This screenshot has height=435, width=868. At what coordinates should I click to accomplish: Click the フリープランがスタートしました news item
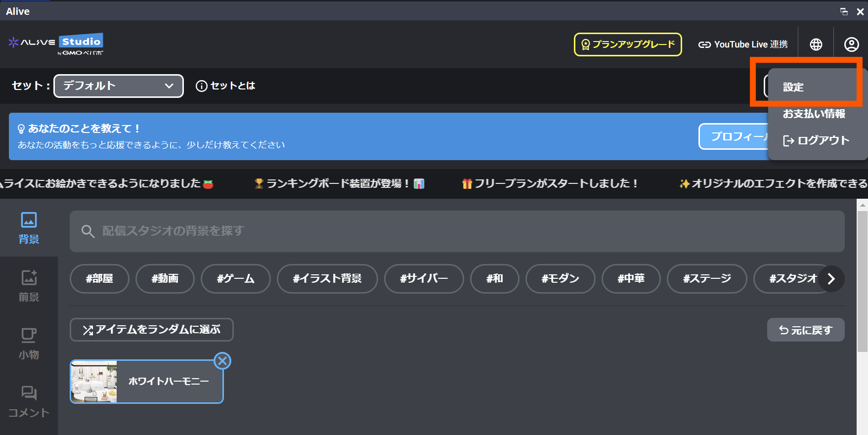(550, 184)
